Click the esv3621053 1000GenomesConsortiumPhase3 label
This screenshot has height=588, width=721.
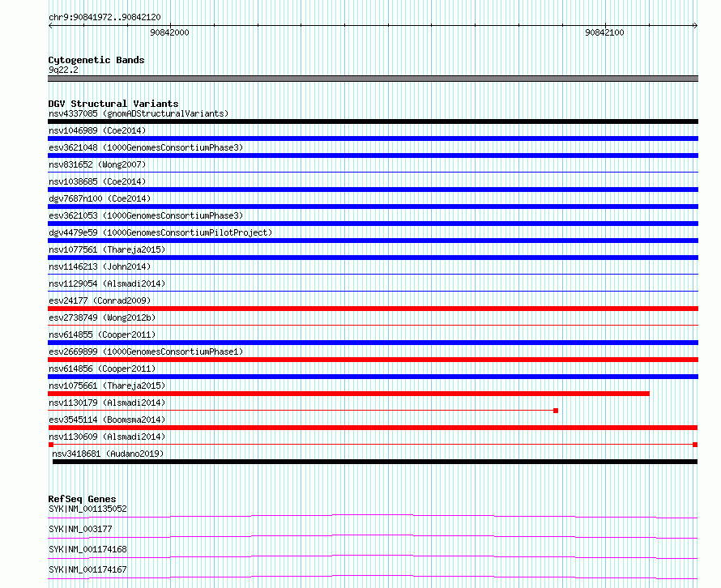tap(146, 215)
